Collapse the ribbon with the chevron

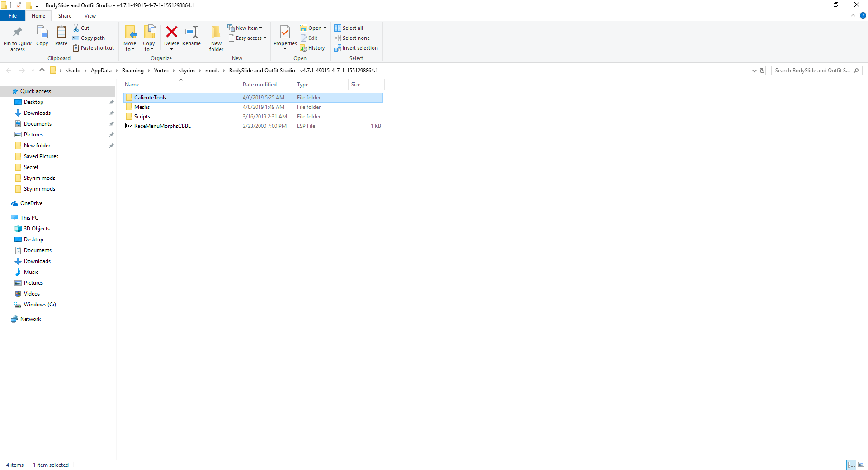853,15
